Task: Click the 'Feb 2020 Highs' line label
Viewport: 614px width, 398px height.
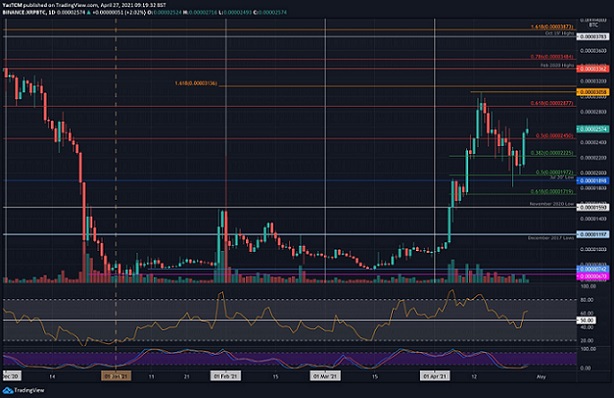Action: pos(557,65)
